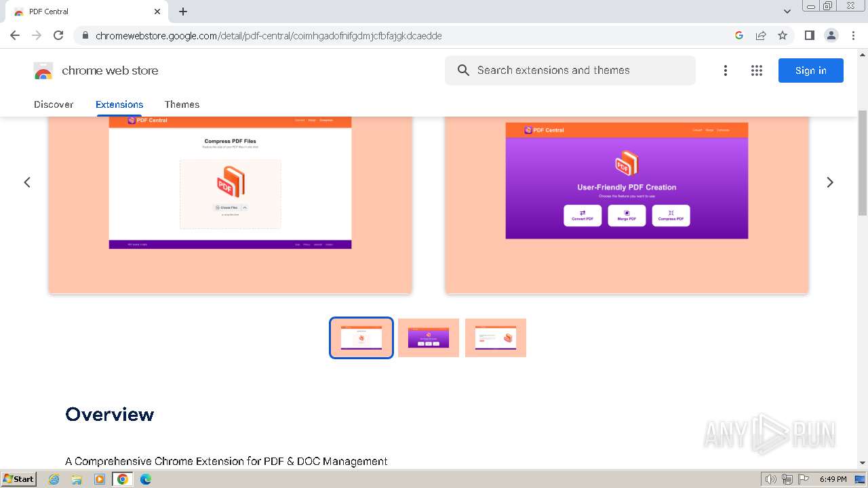This screenshot has height=488, width=868.
Task: Focus the Search extensions and themes field
Action: (570, 70)
